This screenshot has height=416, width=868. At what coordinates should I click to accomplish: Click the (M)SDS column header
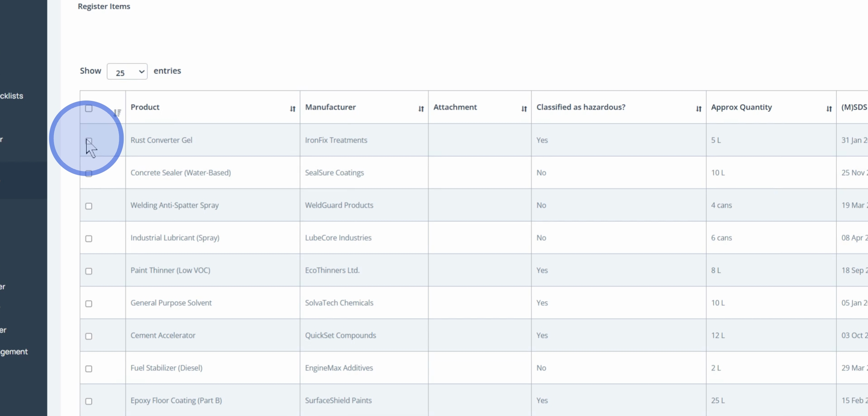coord(853,107)
